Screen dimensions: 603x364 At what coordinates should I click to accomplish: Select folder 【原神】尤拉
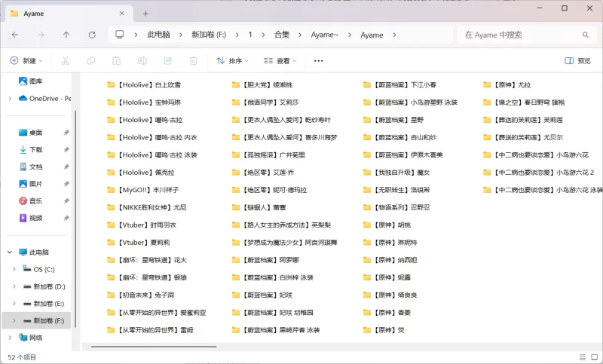pos(507,85)
